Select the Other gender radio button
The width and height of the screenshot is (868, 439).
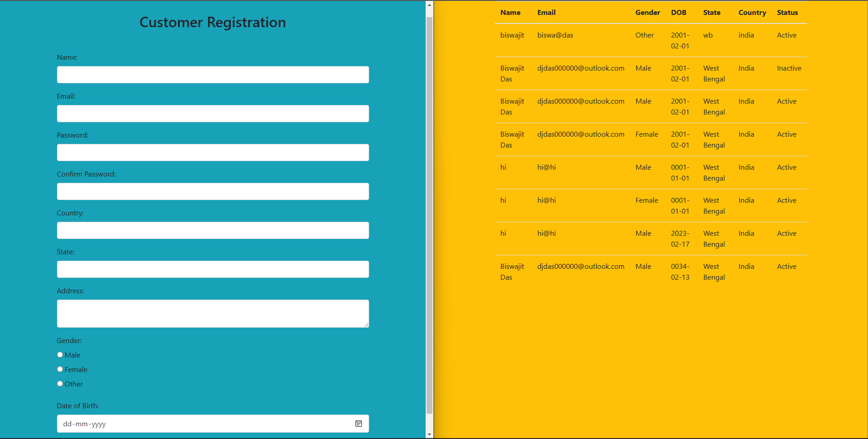[60, 384]
